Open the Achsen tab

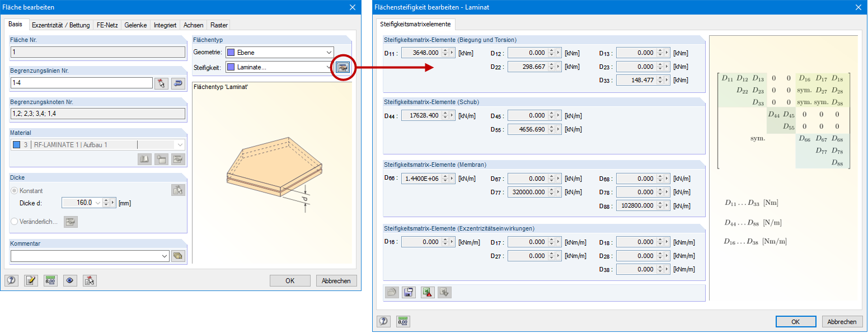(x=194, y=25)
